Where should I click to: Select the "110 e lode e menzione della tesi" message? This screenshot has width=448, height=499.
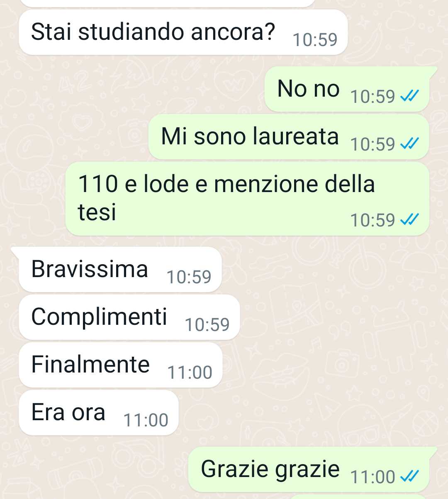pos(247,199)
